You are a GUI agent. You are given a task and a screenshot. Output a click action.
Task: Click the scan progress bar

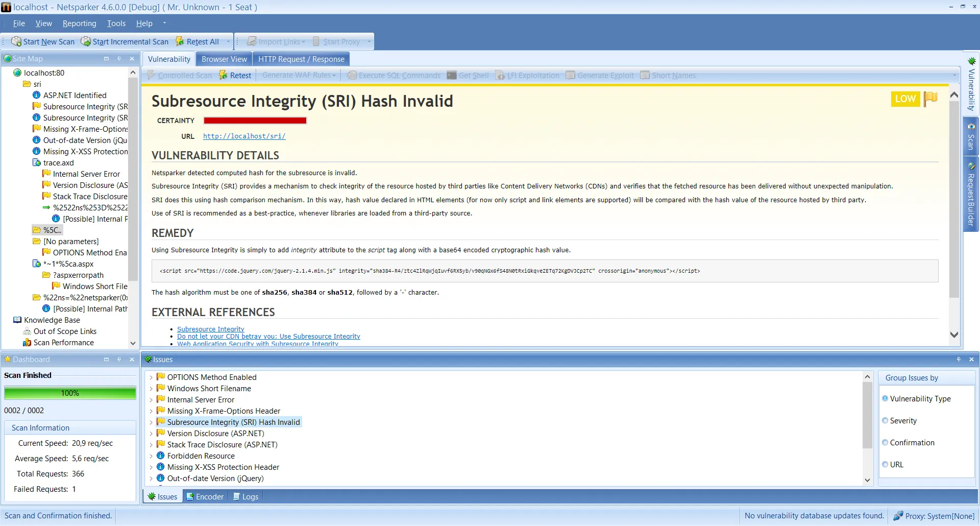pos(70,393)
